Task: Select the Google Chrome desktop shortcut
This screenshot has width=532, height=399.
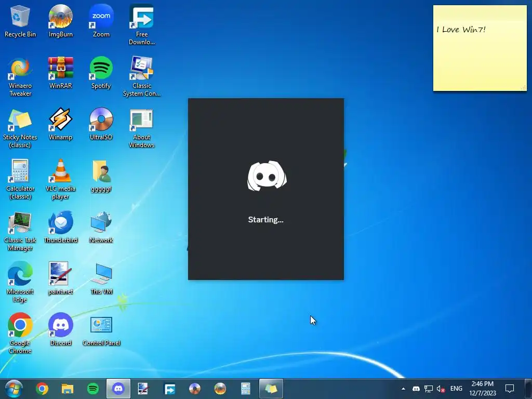Action: point(20,334)
